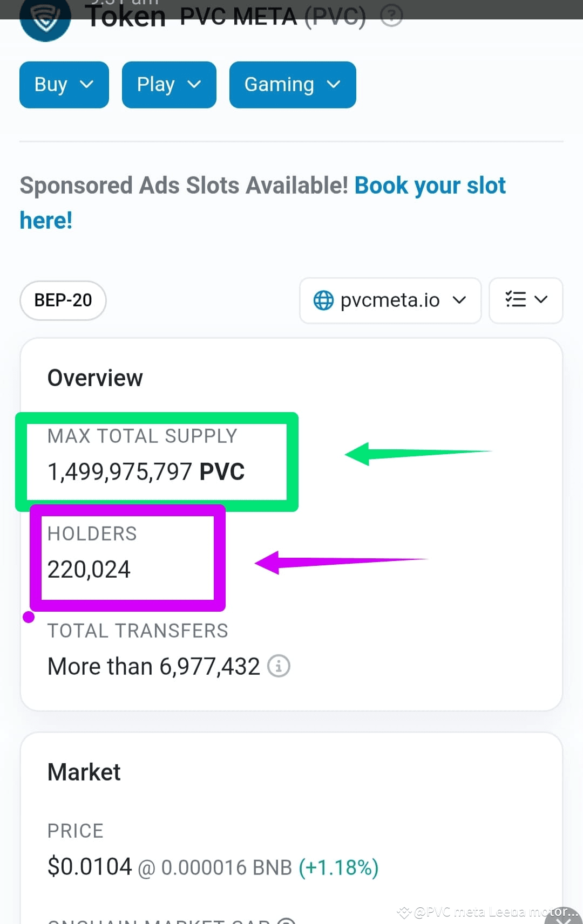
Task: Expand the Gaming dropdown
Action: tap(292, 85)
